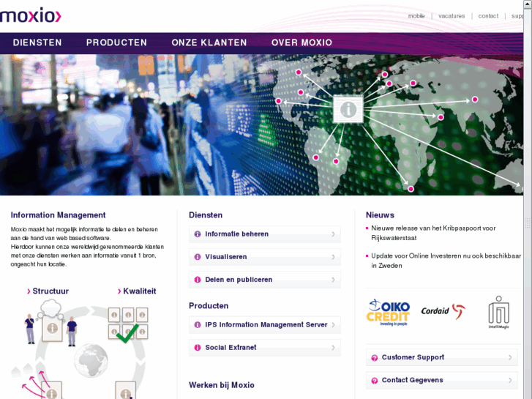532x399 pixels.
Task: Click the Information Management heading
Action: click(58, 215)
